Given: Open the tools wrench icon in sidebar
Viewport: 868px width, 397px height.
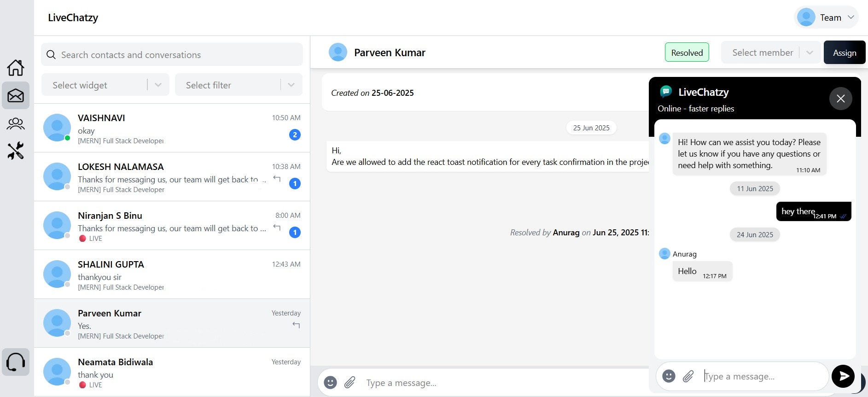Looking at the screenshot, I should [x=16, y=151].
